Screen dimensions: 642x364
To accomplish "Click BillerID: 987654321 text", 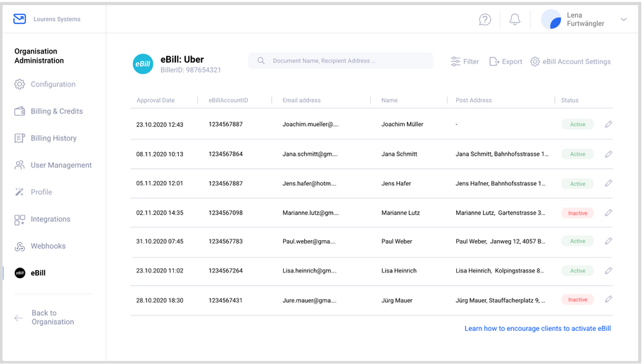I will click(x=191, y=70).
